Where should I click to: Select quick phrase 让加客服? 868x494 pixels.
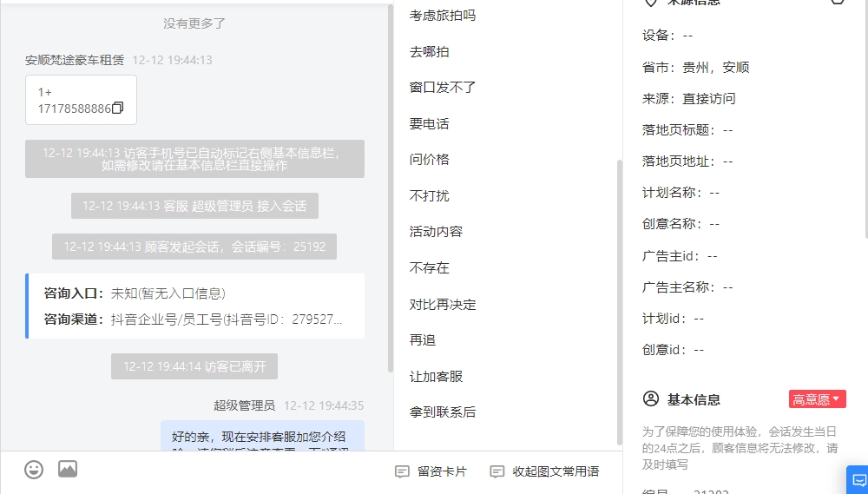[436, 377]
